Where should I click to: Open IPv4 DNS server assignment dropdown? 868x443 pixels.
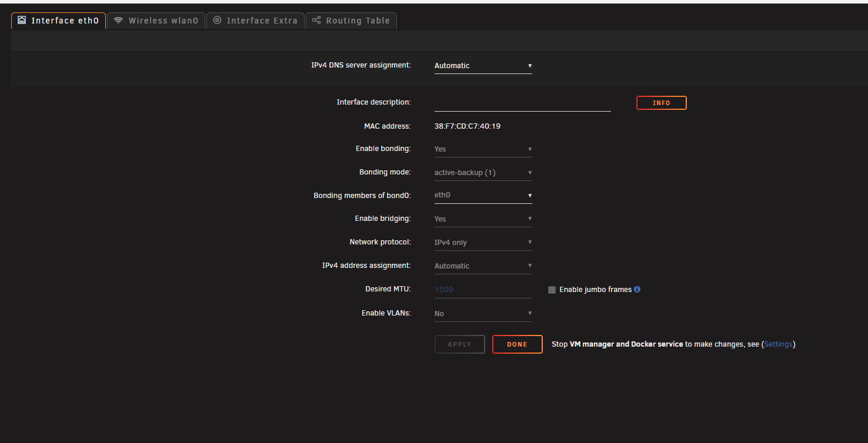(x=483, y=66)
